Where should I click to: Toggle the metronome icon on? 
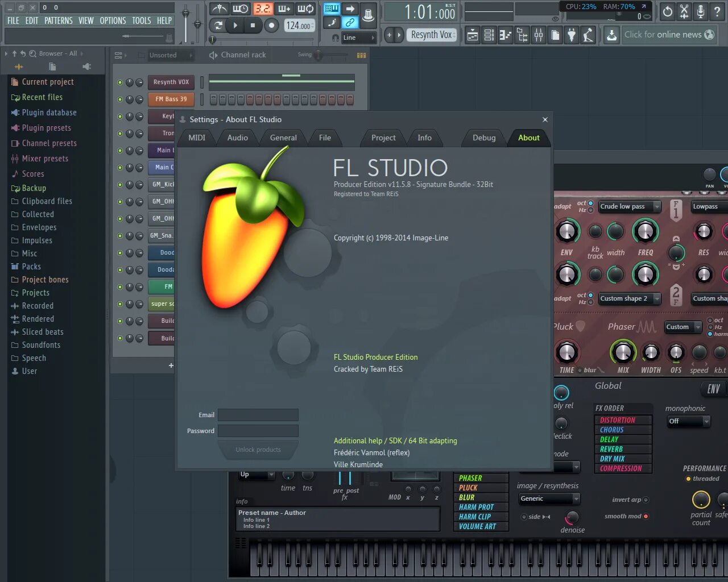pyautogui.click(x=221, y=7)
